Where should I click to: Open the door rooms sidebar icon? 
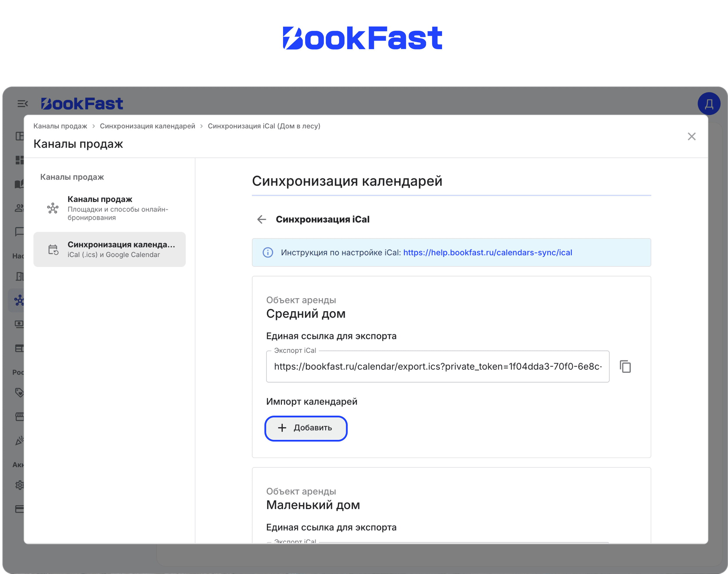20,276
